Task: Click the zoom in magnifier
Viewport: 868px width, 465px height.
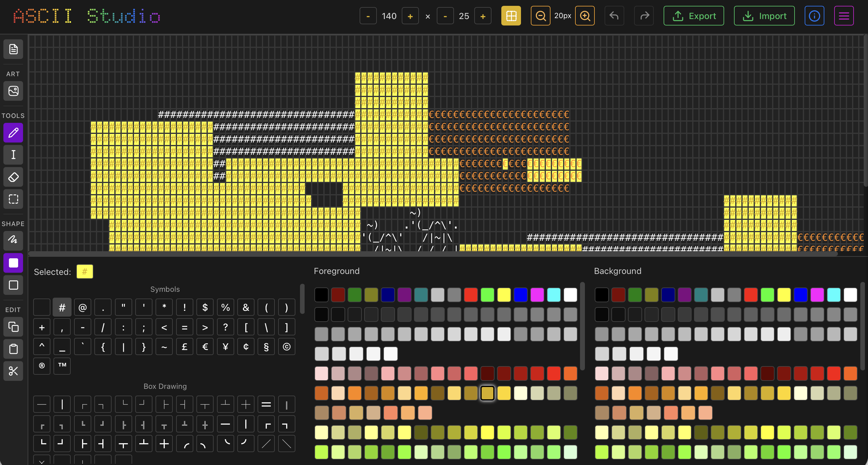Action: (x=585, y=16)
